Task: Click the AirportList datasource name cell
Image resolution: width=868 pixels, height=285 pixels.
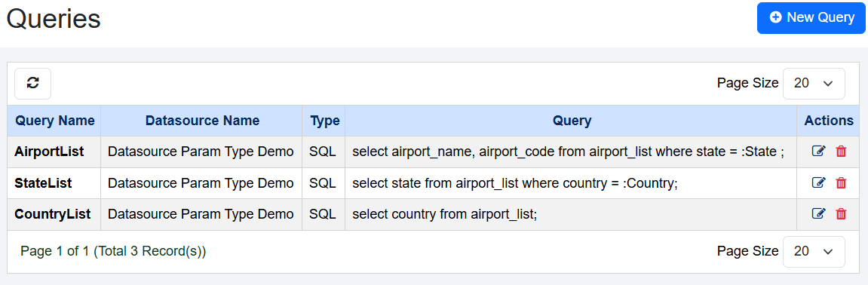Action: [201, 152]
